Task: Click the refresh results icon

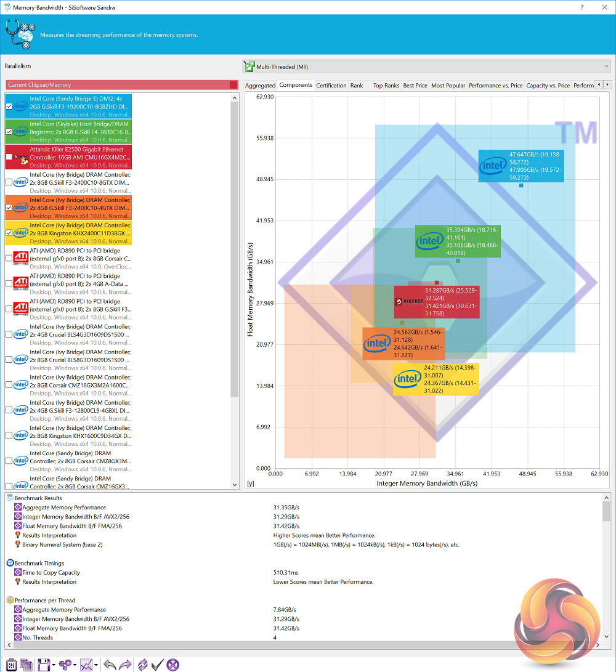Action: (x=142, y=665)
